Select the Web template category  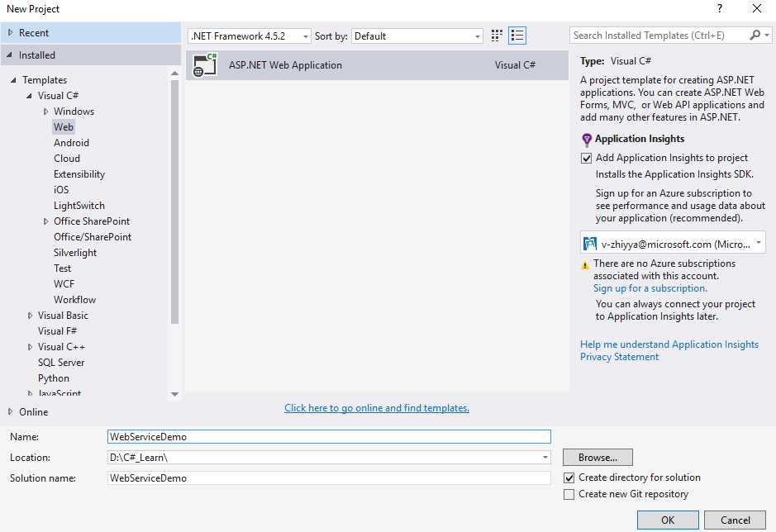pos(64,127)
